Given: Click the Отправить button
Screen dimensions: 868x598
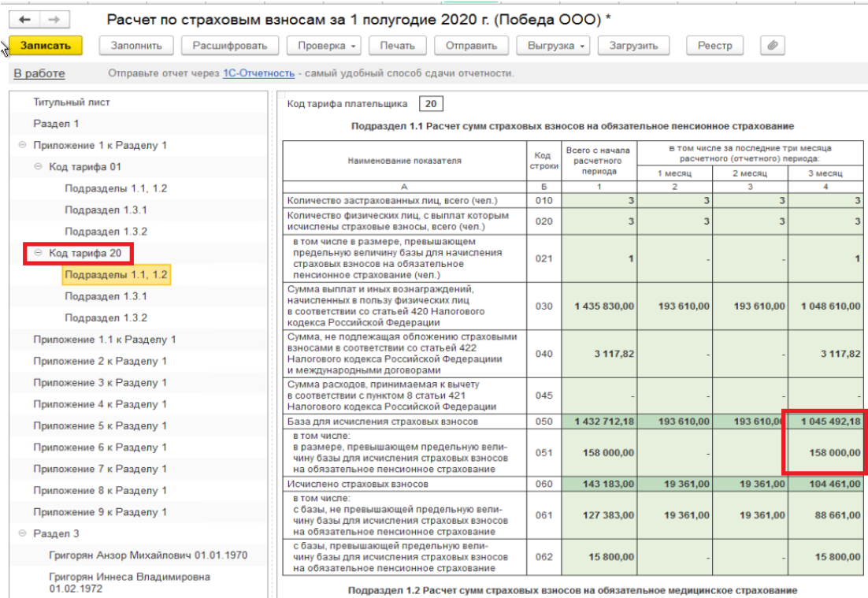Looking at the screenshot, I should coord(472,46).
